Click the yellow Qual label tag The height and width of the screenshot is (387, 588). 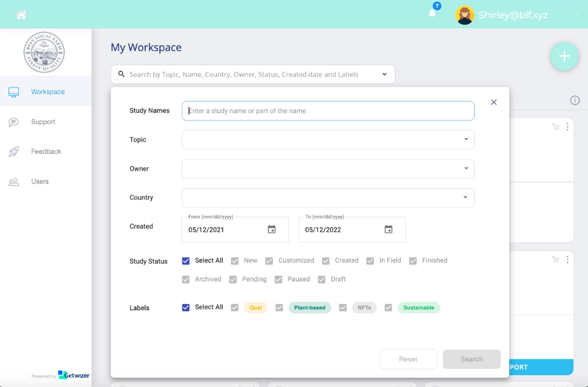coord(256,308)
